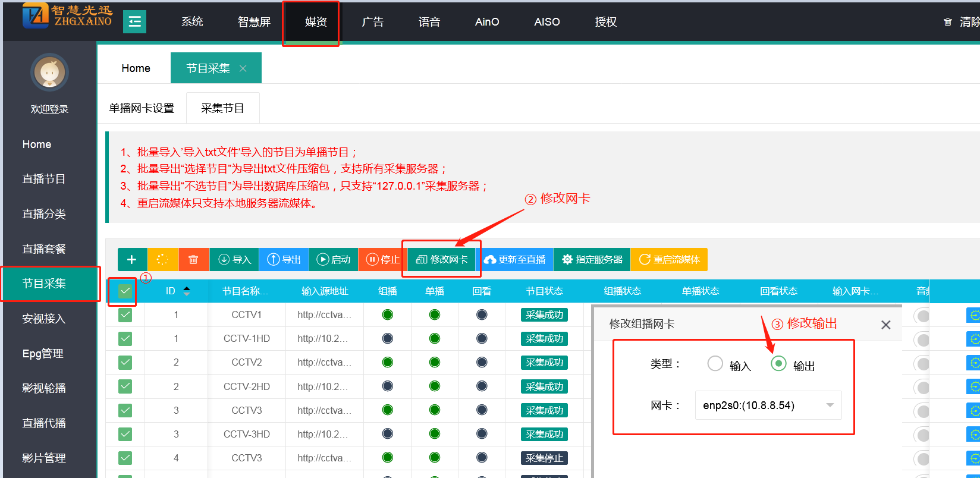
Task: Click the 导入 import button
Action: click(x=235, y=260)
